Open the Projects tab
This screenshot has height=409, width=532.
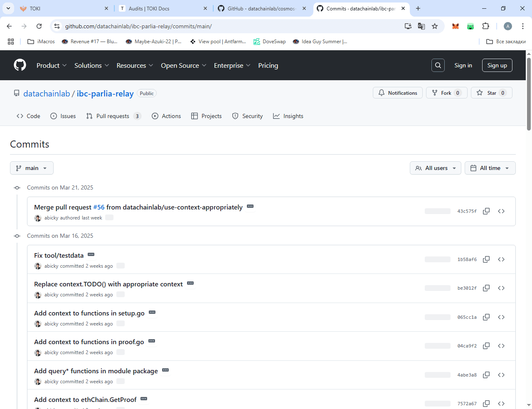click(x=207, y=116)
